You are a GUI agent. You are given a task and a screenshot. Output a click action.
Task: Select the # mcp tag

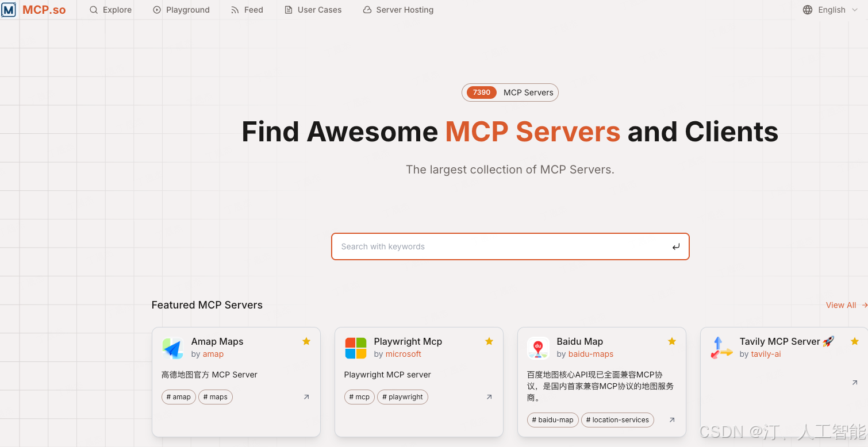pyautogui.click(x=359, y=397)
